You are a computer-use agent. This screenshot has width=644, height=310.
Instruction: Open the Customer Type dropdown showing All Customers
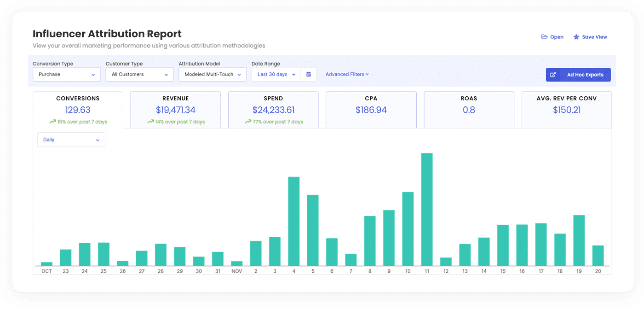pyautogui.click(x=139, y=74)
